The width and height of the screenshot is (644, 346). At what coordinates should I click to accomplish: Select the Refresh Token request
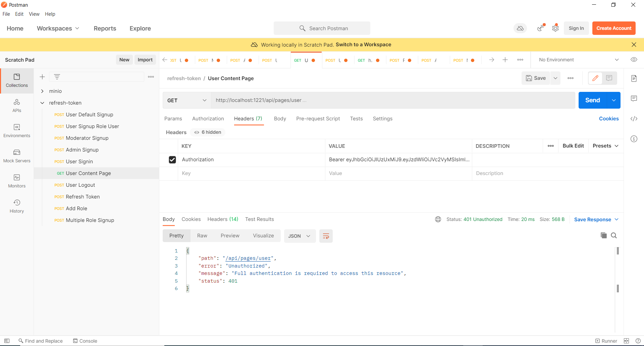click(x=83, y=197)
